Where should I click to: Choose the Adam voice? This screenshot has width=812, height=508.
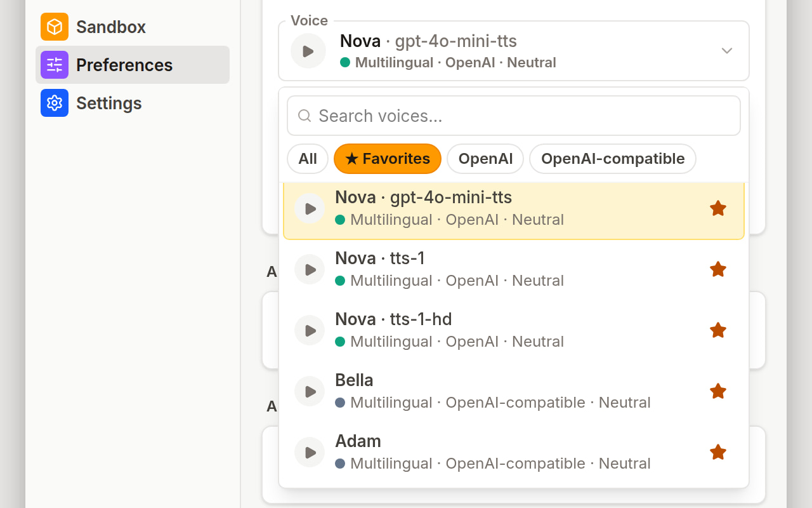click(514, 452)
